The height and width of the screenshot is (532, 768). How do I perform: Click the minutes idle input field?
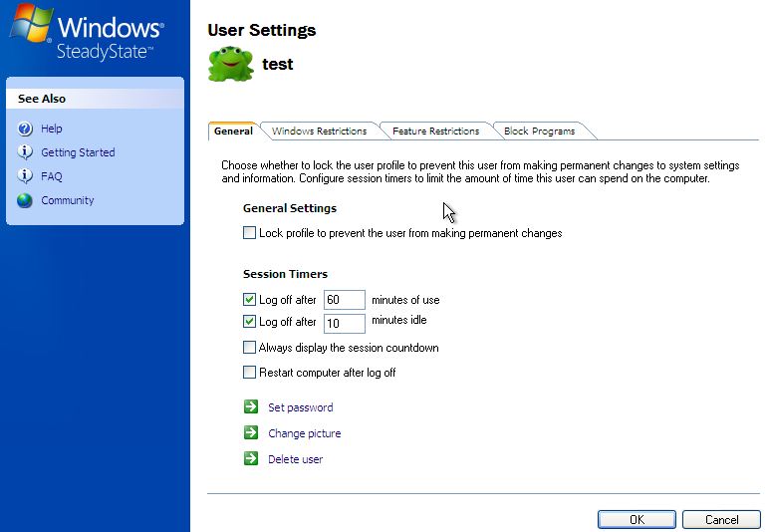coord(345,323)
